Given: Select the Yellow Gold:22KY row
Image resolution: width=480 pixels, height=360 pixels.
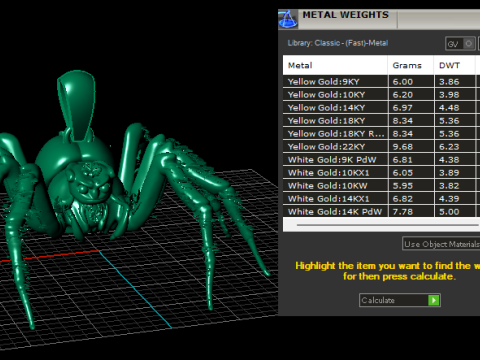Looking at the screenshot, I should point(381,147).
